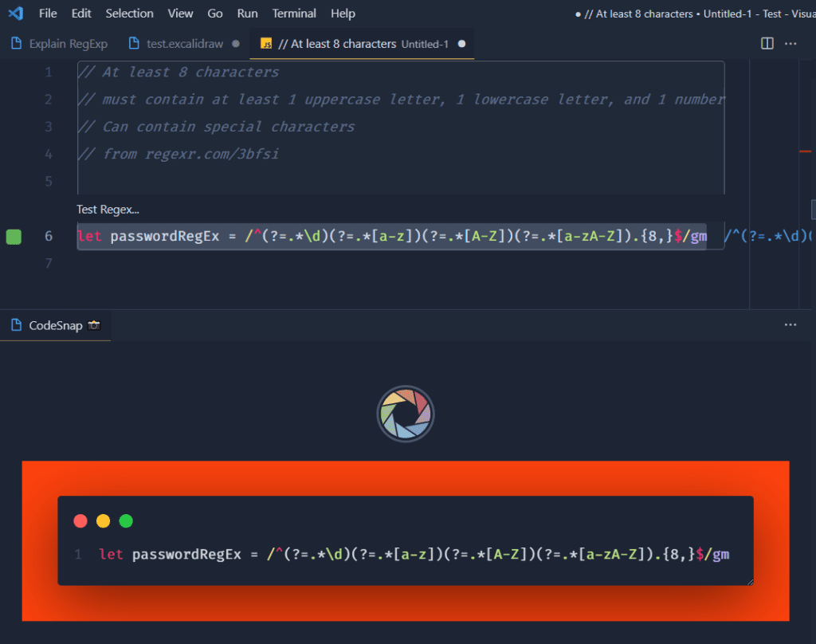
Task: Click the aperture shutter button to capture snippet
Action: point(406,414)
